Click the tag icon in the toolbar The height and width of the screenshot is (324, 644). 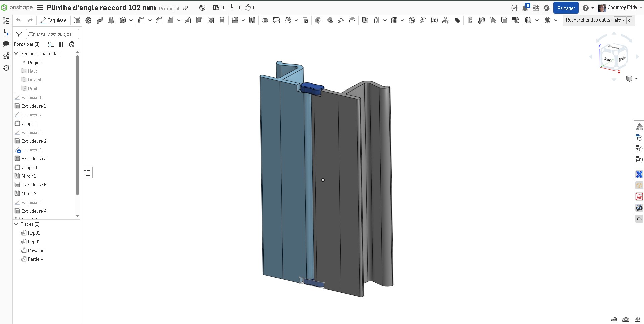pyautogui.click(x=457, y=20)
